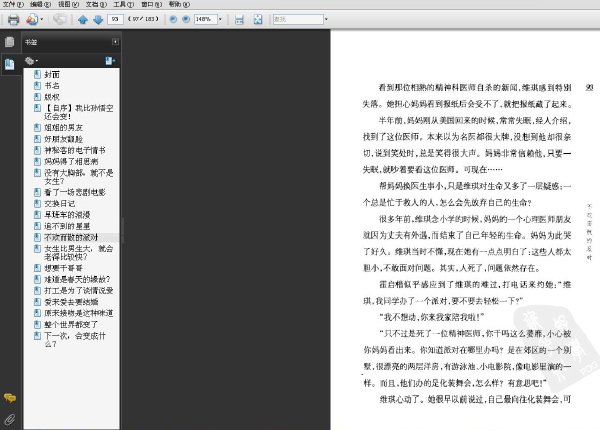The width and height of the screenshot is (600, 430).
Task: Select the 难道是春天的缘故 bookmark
Action: click(x=77, y=279)
